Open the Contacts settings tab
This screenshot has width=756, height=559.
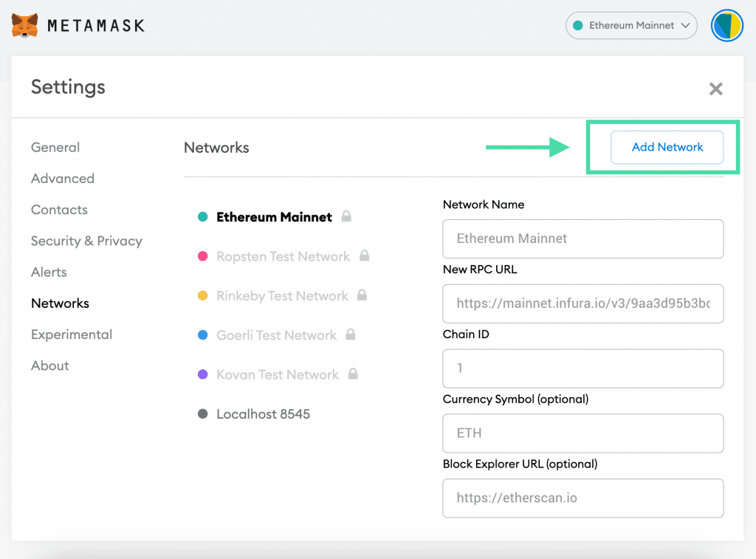pos(59,210)
